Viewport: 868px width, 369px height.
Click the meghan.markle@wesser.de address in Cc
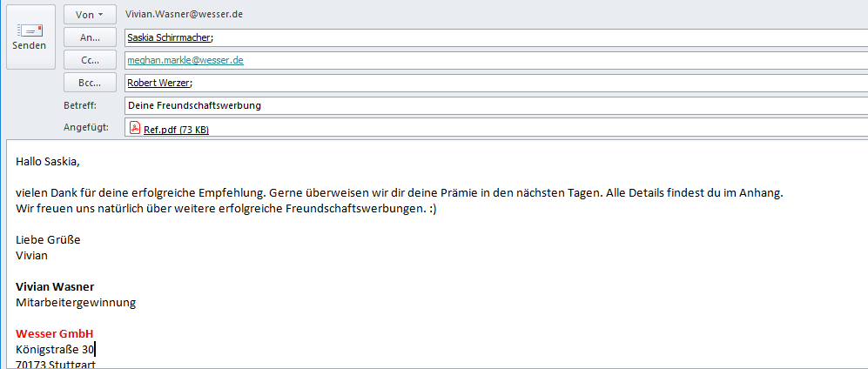185,61
